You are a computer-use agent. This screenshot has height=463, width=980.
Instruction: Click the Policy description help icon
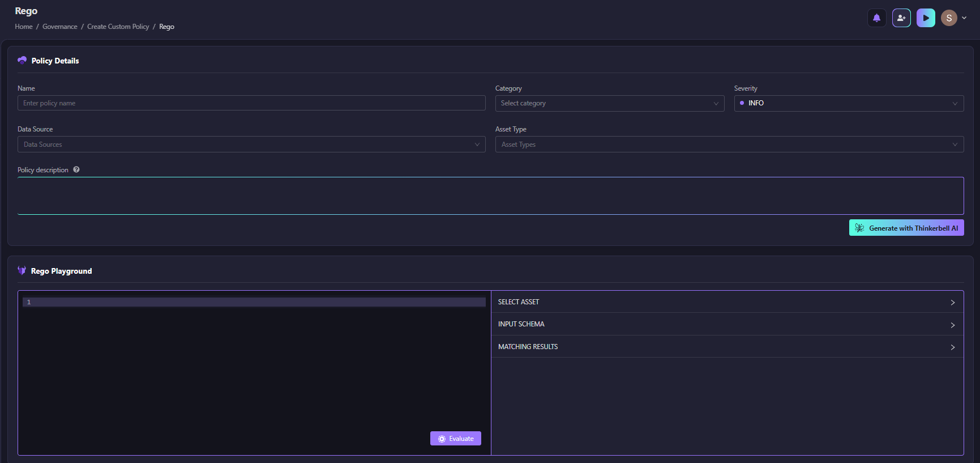click(x=76, y=169)
